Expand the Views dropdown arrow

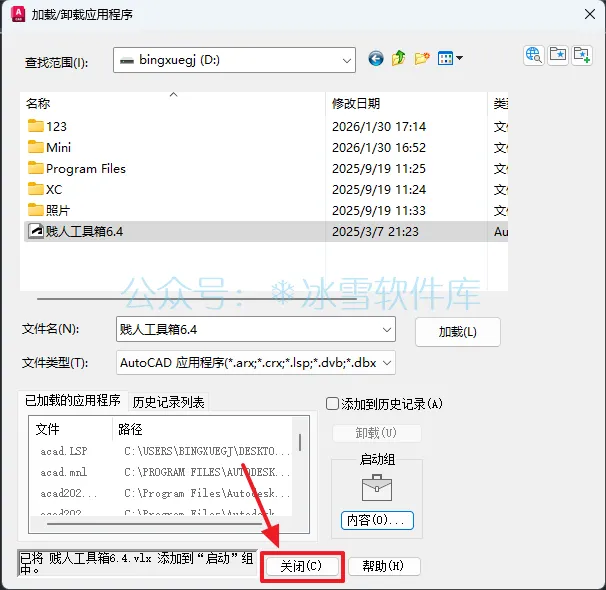(x=459, y=58)
